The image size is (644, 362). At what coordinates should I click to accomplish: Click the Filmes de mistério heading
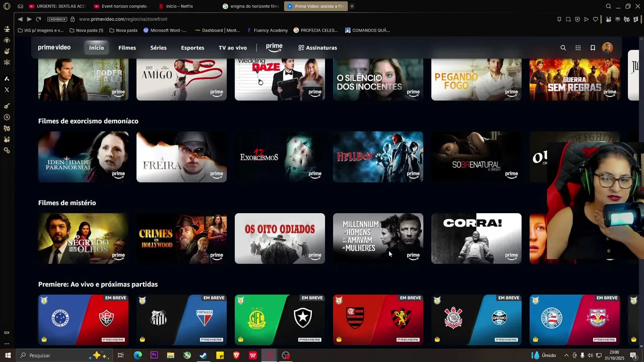[x=67, y=203]
